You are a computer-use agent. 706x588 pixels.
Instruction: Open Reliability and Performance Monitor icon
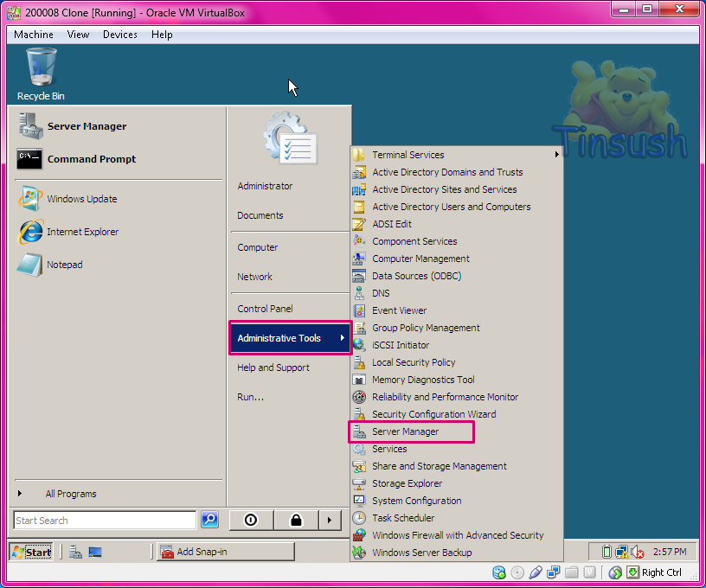tap(359, 397)
